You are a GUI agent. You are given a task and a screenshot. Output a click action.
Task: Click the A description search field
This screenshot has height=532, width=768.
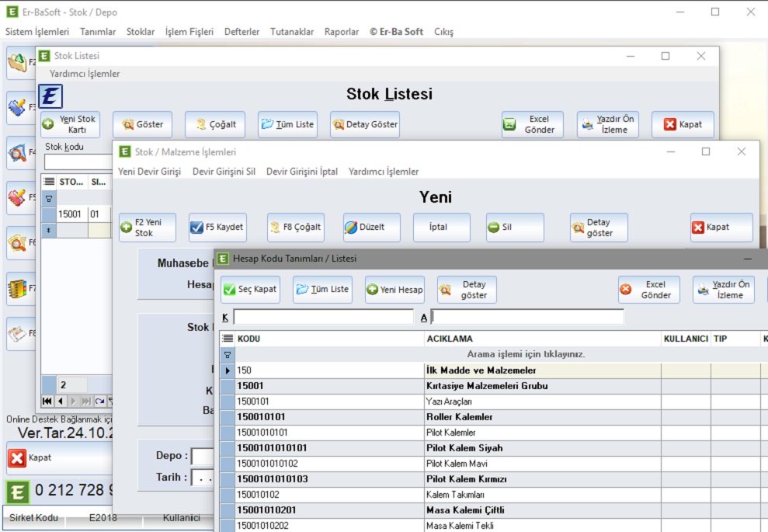click(527, 317)
